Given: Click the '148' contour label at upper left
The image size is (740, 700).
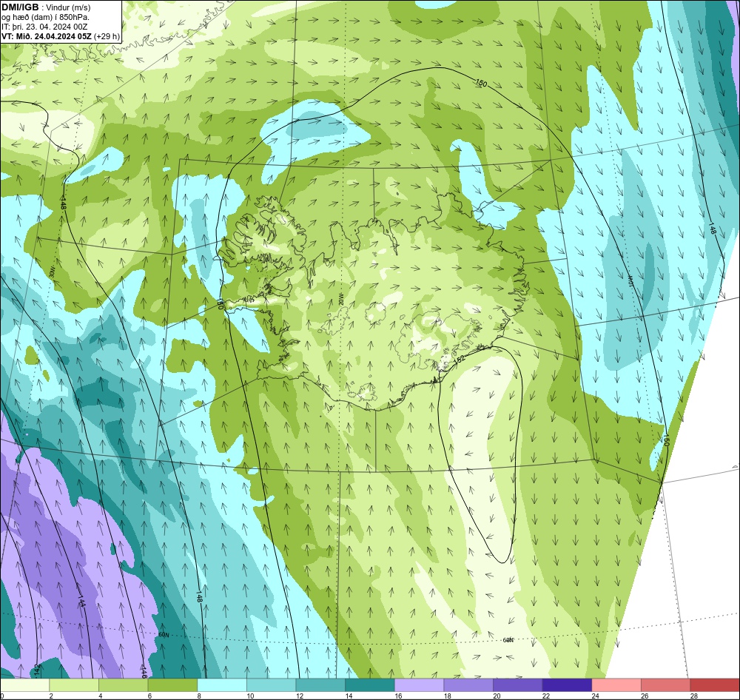Looking at the screenshot, I should click(x=63, y=203).
